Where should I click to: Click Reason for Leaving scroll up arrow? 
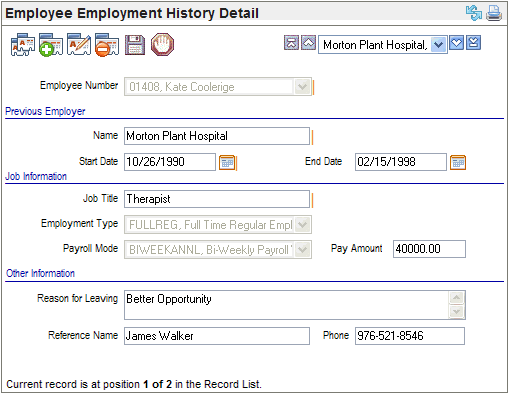tap(457, 298)
